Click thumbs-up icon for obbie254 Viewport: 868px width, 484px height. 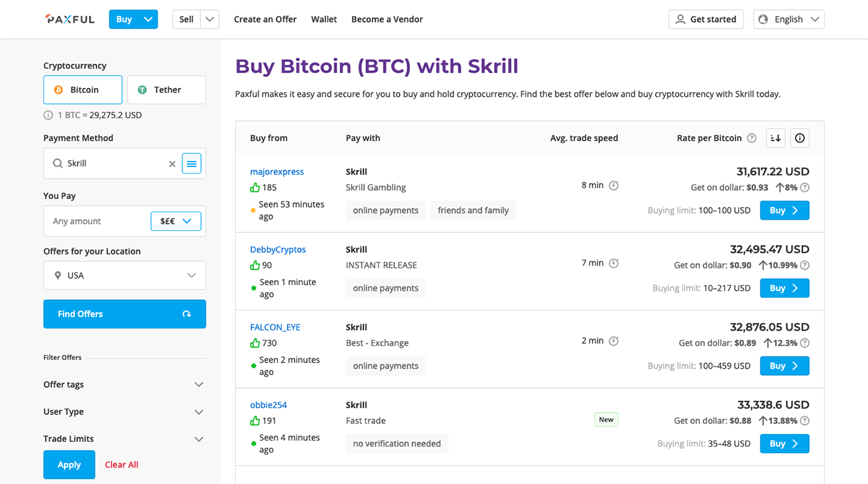(x=254, y=421)
